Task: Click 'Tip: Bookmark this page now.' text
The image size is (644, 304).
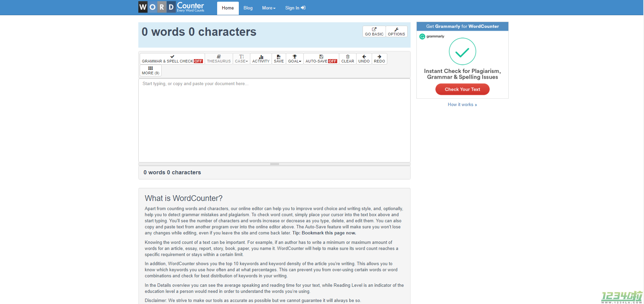Action: coord(324,233)
